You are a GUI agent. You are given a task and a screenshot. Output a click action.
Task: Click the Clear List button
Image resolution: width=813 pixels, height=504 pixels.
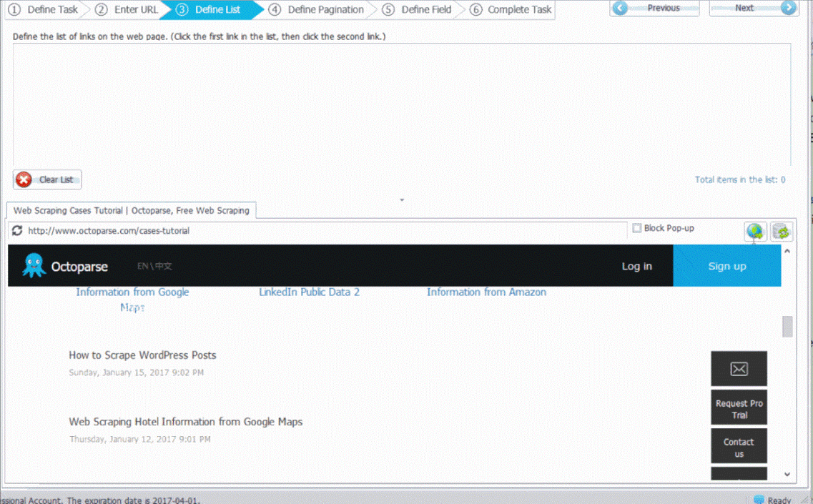tap(47, 179)
